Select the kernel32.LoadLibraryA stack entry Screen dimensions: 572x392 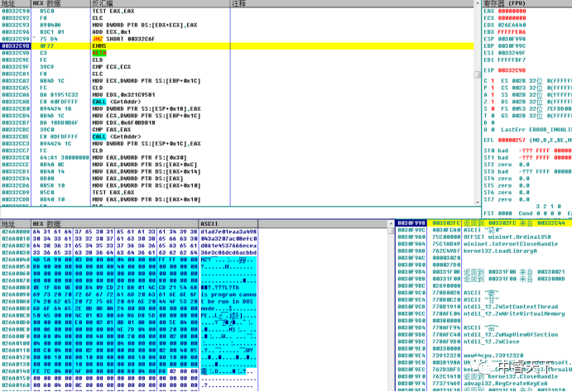pyautogui.click(x=483, y=251)
